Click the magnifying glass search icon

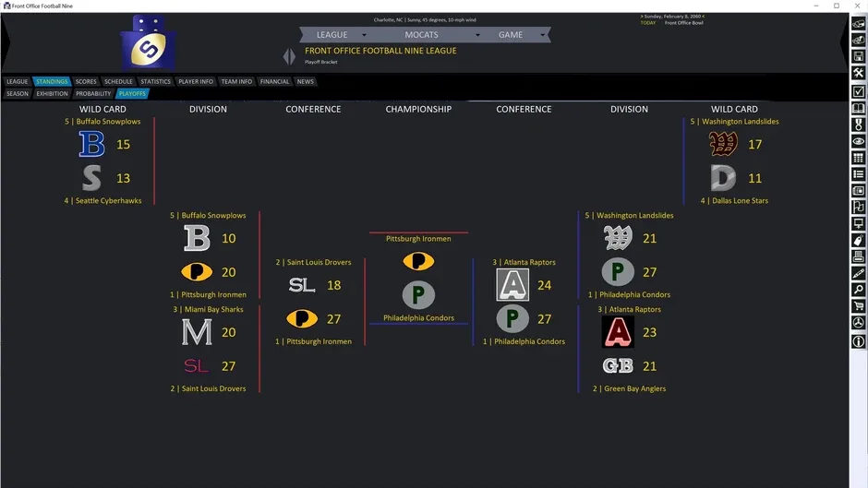tap(858, 290)
